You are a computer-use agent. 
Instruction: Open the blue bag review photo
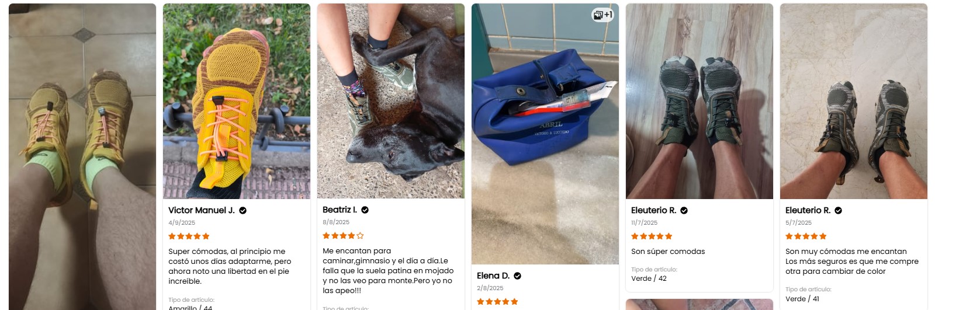(x=545, y=134)
